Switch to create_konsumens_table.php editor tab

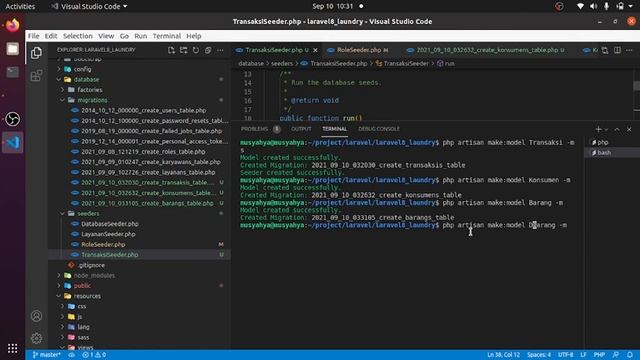pyautogui.click(x=486, y=50)
